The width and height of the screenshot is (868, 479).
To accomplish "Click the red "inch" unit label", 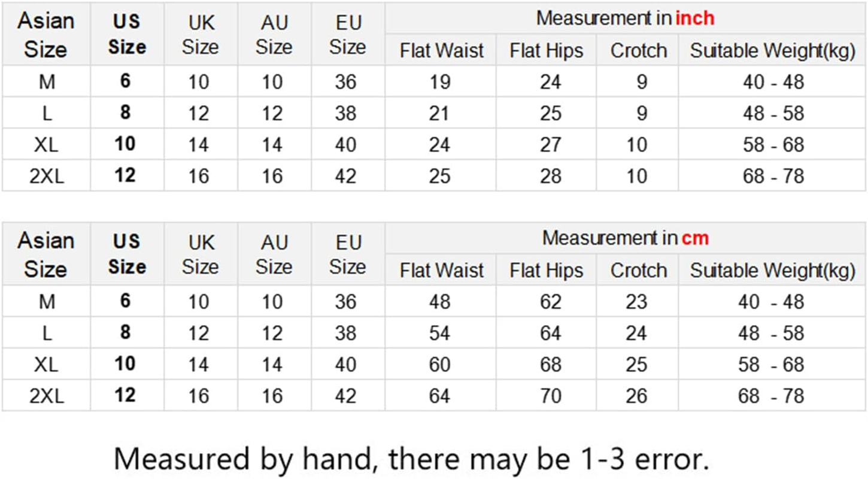I will coord(694,19).
